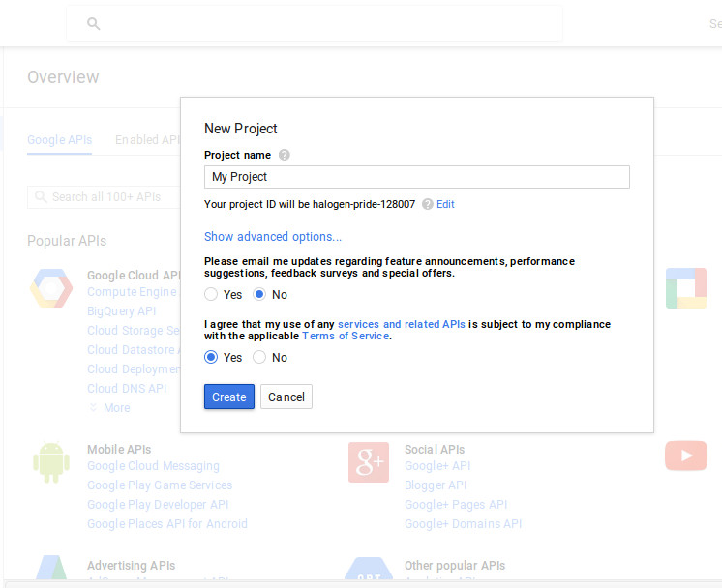Select No for Terms of Service agreement

(259, 358)
